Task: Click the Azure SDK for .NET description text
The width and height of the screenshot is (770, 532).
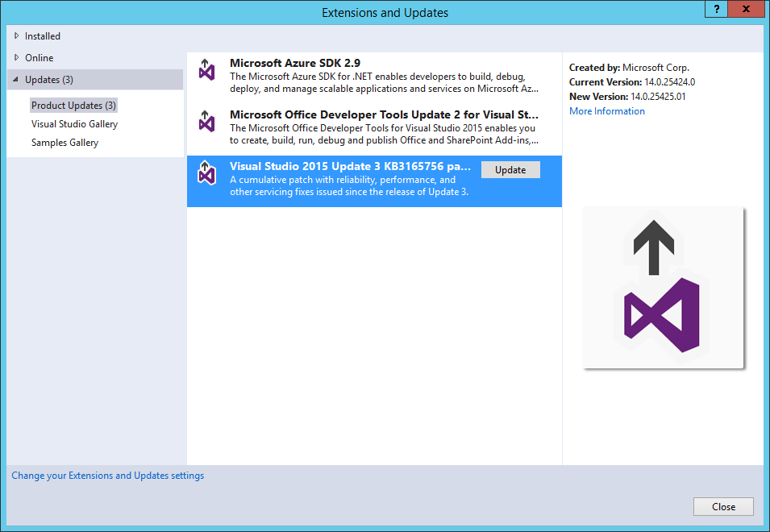Action: pyautogui.click(x=384, y=82)
